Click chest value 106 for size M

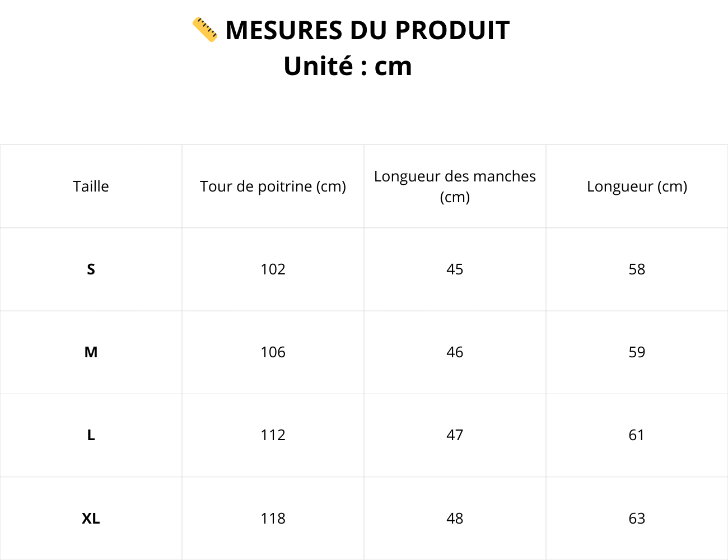point(273,352)
